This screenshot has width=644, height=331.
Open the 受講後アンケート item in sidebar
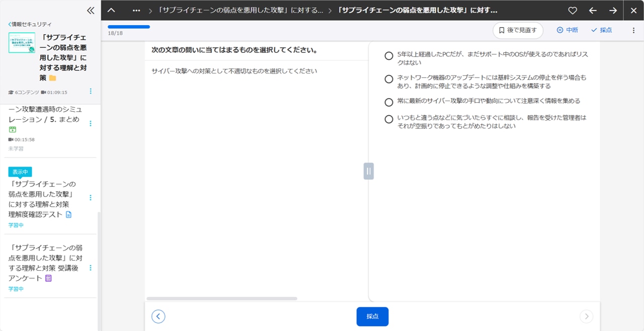(45, 263)
